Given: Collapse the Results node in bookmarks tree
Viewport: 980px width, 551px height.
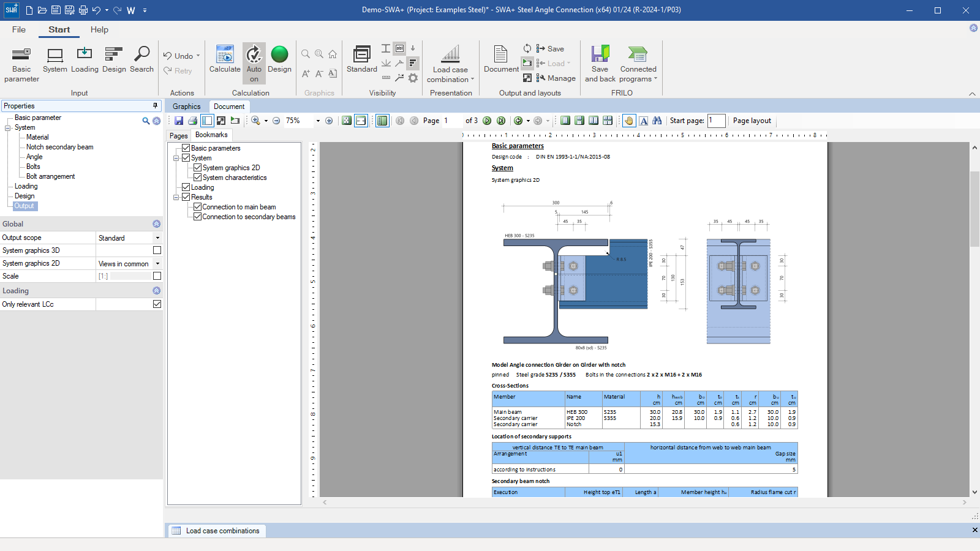Looking at the screenshot, I should [x=176, y=197].
